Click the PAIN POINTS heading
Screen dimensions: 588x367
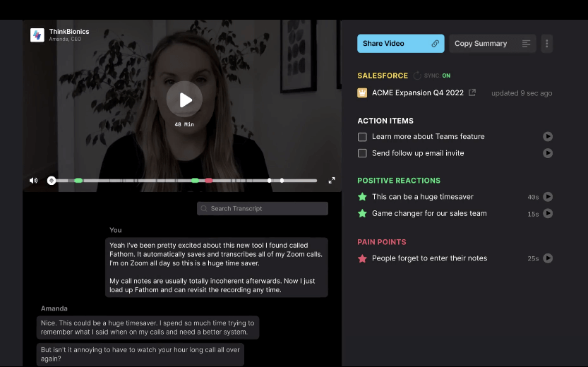(x=382, y=242)
